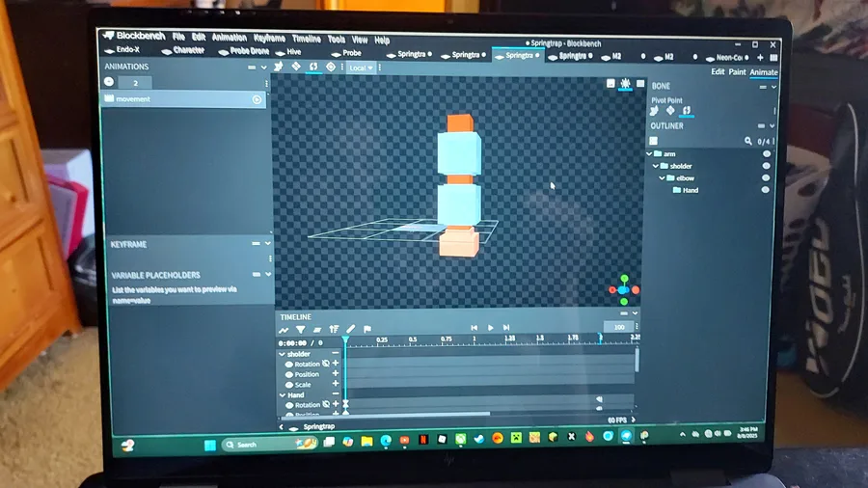
Task: Switch to Animate mode
Action: click(x=764, y=72)
